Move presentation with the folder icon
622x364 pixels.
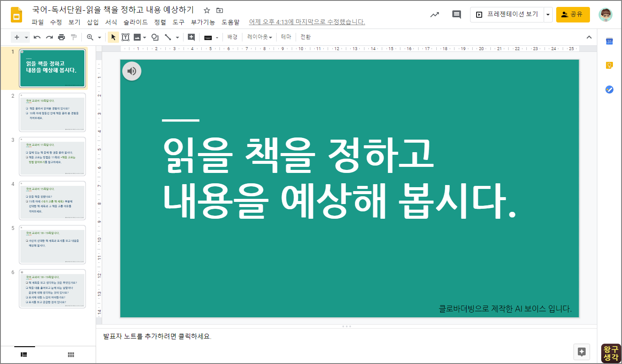click(x=219, y=10)
